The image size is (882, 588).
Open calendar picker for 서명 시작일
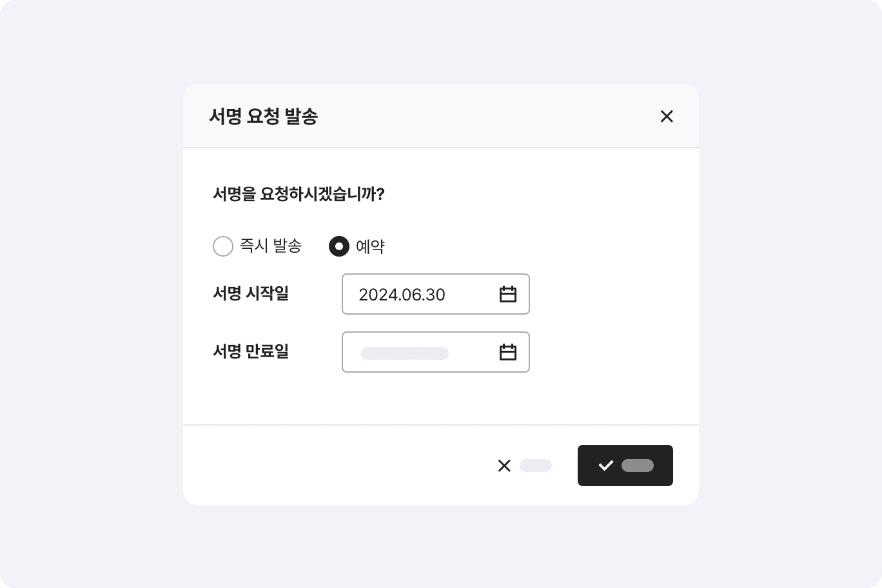508,295
